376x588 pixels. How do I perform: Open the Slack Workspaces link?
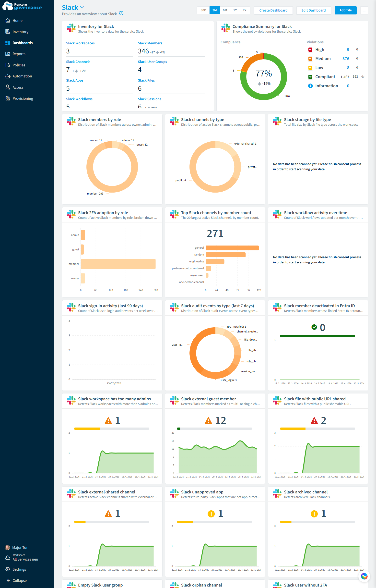tap(80, 43)
